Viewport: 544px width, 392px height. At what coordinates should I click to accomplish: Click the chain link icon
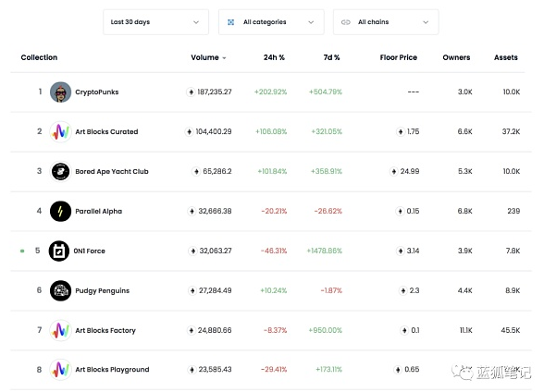click(346, 22)
